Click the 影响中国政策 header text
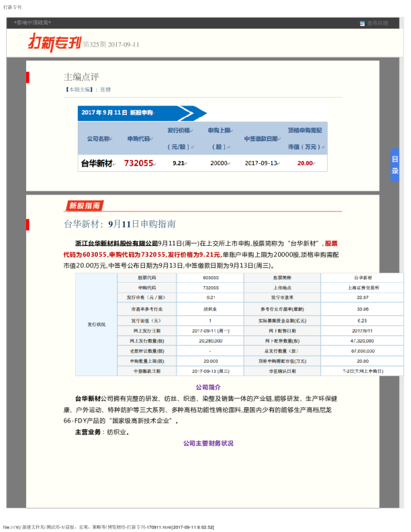 [x=33, y=23]
